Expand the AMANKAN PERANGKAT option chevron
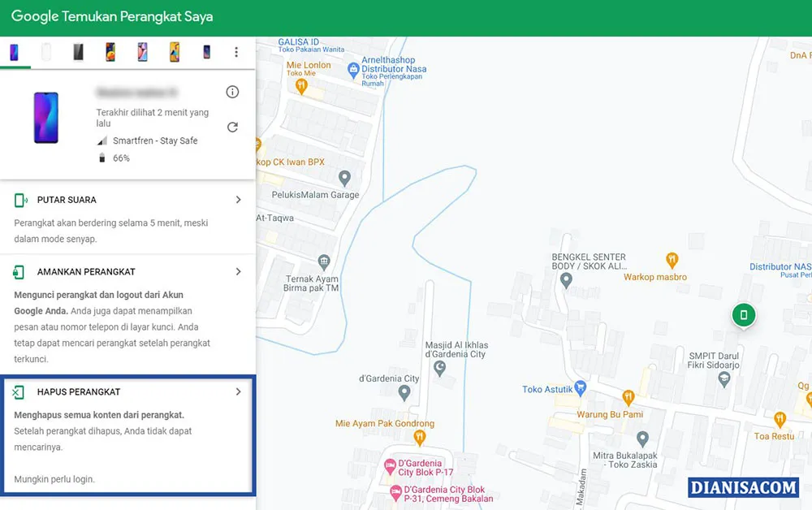 tap(237, 271)
